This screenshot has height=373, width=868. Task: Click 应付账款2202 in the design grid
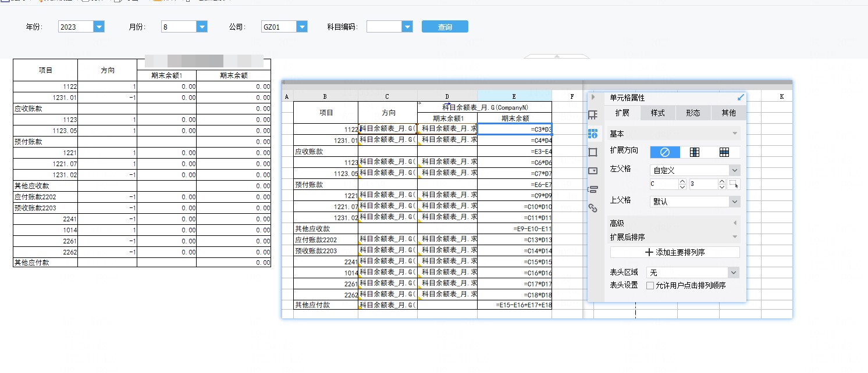point(325,239)
